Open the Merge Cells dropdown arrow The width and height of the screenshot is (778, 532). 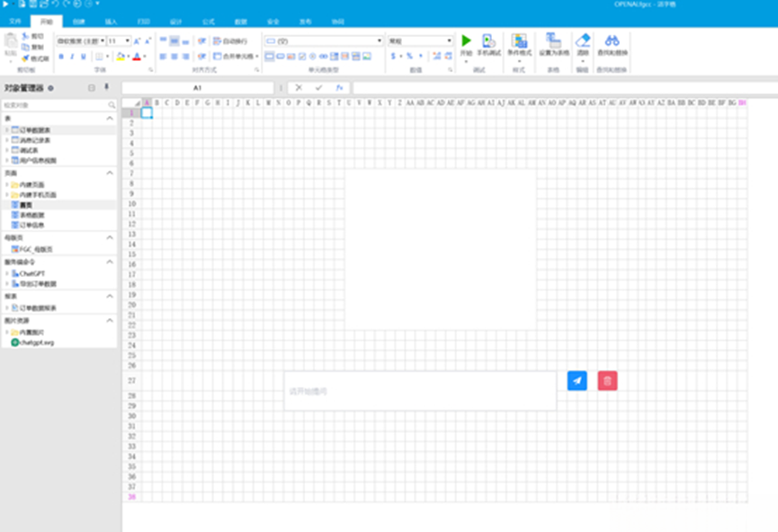pos(257,57)
